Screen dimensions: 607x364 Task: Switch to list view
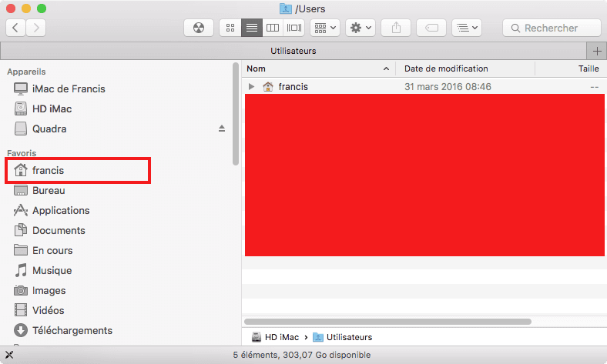pos(252,28)
